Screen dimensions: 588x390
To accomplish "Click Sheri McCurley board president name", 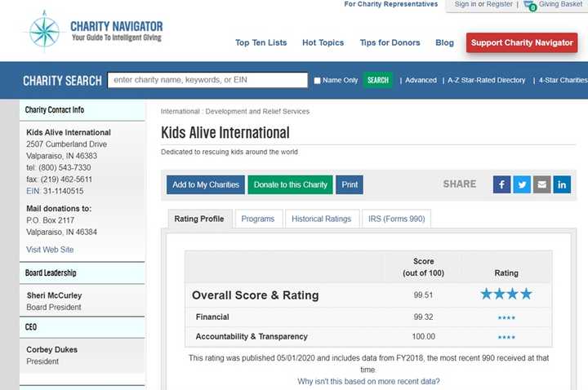I will pyautogui.click(x=54, y=295).
